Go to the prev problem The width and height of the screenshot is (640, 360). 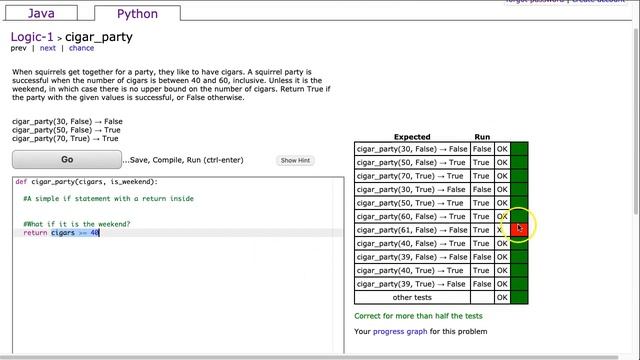pos(18,48)
